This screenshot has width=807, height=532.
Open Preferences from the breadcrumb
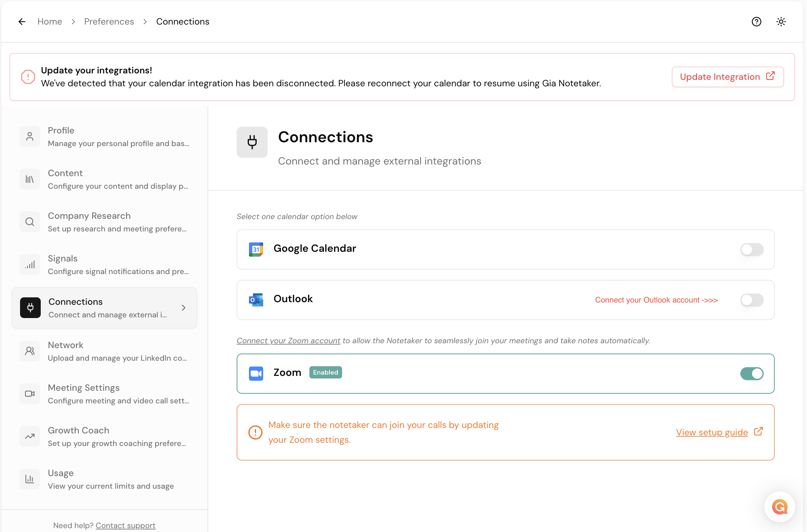coord(109,21)
